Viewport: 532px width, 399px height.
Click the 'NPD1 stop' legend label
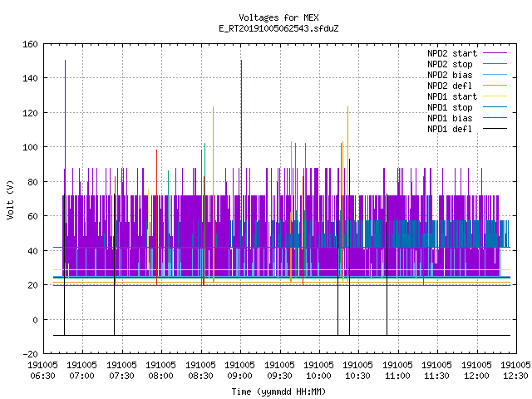pyautogui.click(x=450, y=107)
